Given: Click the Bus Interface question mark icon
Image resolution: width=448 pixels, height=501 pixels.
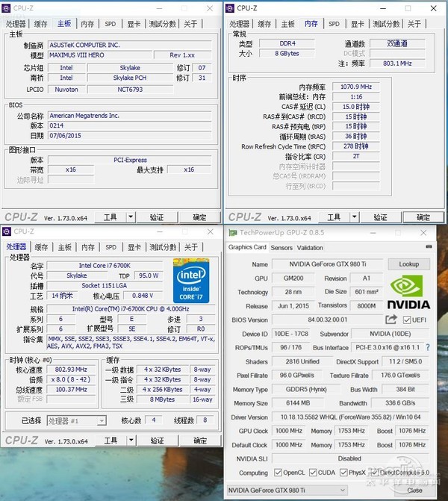Looking at the screenshot, I should click(428, 347).
